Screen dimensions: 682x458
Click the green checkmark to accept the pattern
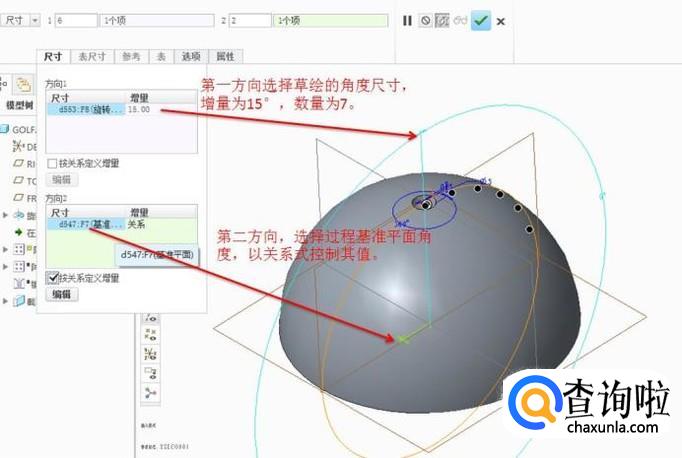481,20
